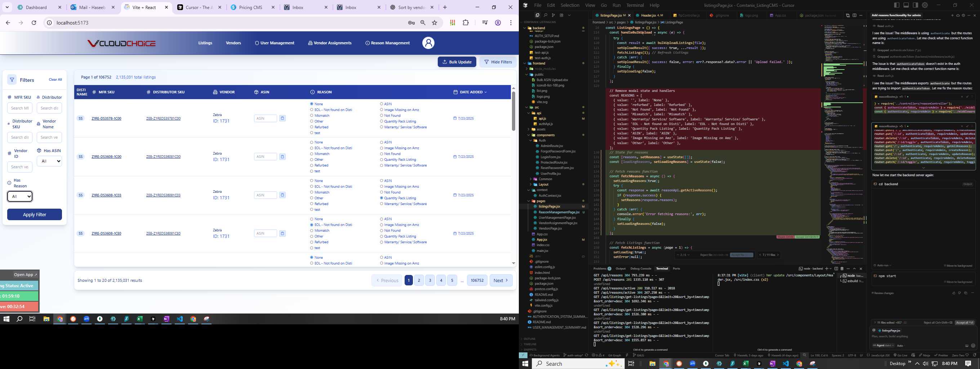
Task: Click the Apply Filter button
Action: click(x=35, y=214)
